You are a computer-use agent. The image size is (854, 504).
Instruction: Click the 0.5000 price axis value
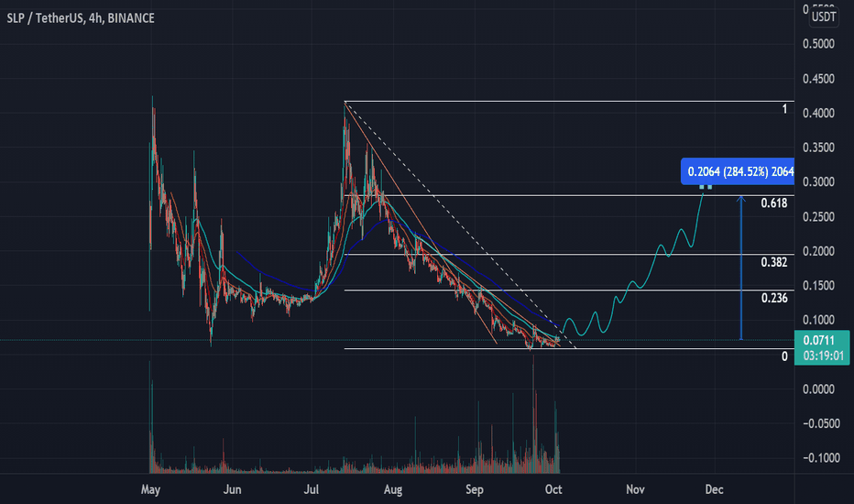click(818, 44)
